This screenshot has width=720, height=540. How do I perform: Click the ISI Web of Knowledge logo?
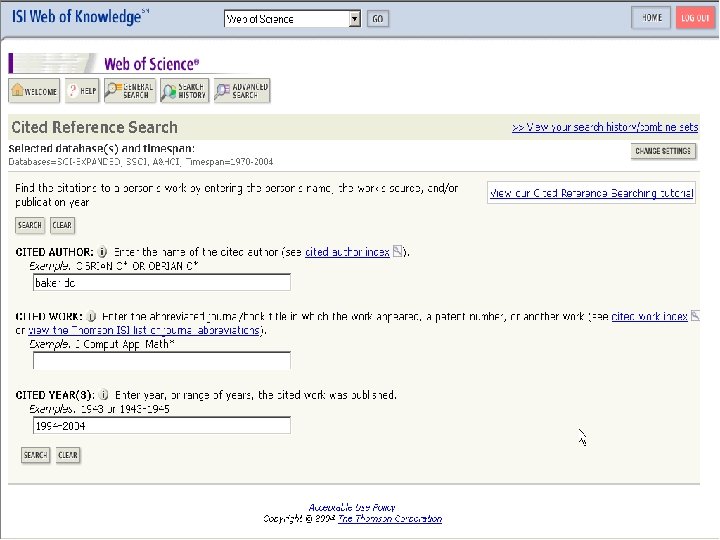click(x=80, y=17)
